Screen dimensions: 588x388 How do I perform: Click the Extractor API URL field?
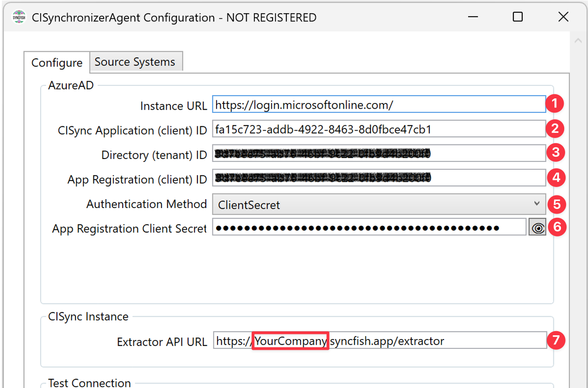380,340
